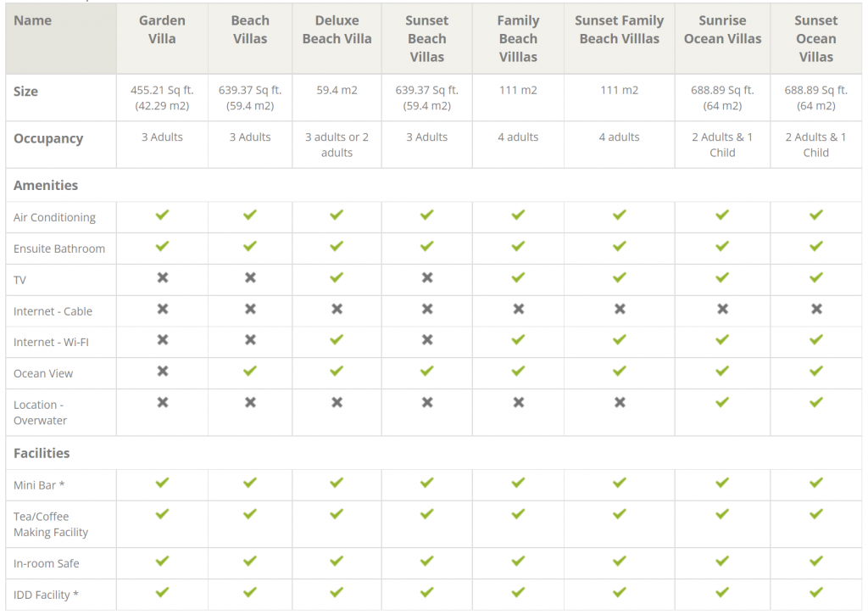The width and height of the screenshot is (868, 615).
Task: Click Overwater cross for Sunset Family Beach Villlas
Action: click(x=620, y=403)
